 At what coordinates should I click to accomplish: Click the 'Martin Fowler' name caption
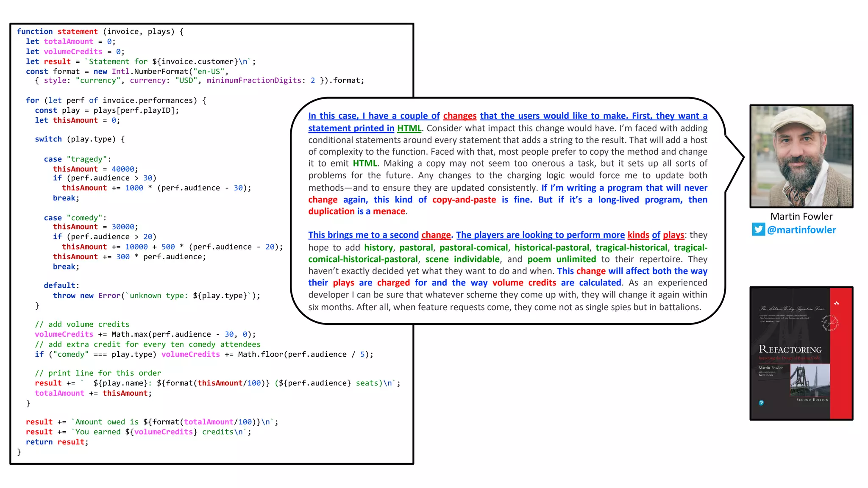click(x=801, y=216)
